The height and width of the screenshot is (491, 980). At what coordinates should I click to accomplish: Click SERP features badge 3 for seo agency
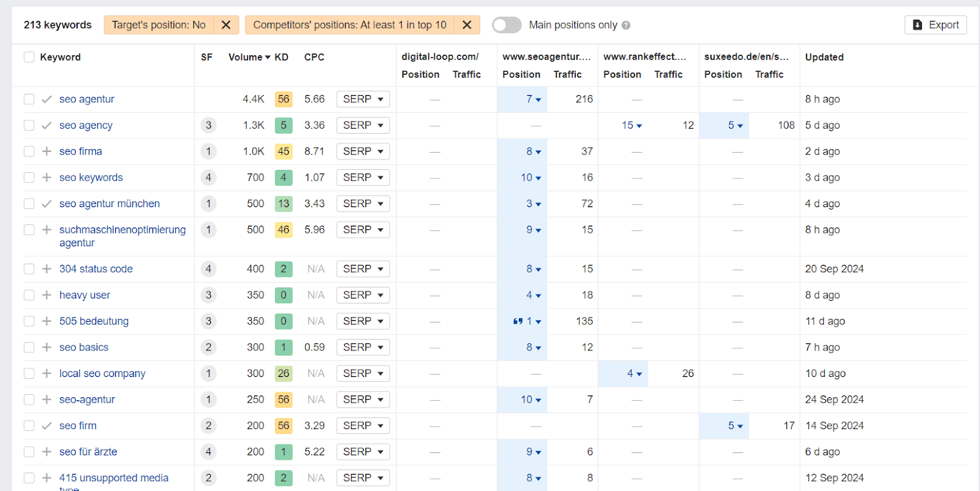(x=208, y=125)
